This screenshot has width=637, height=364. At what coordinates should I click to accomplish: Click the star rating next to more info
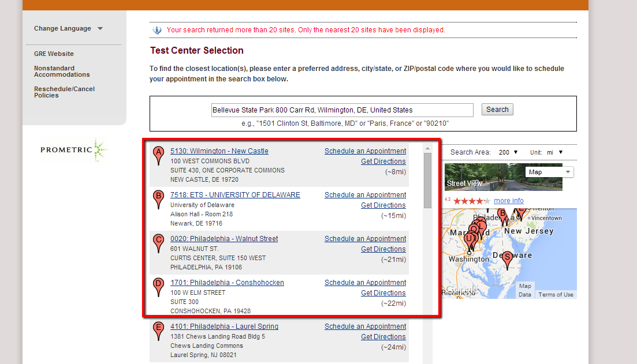click(472, 201)
